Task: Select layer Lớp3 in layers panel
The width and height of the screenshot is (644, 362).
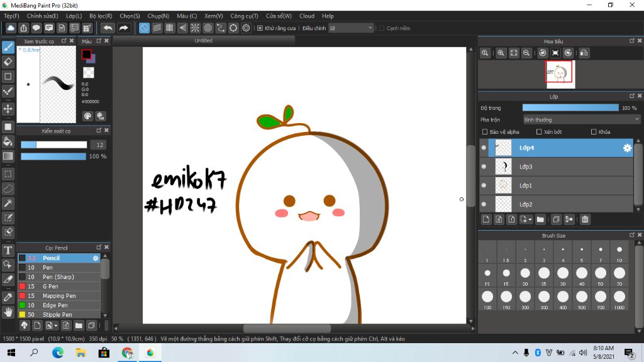Action: click(561, 167)
